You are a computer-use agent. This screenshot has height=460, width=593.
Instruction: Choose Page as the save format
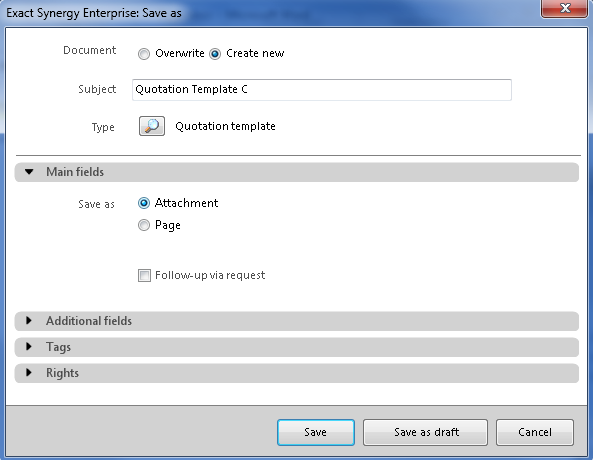coord(144,225)
